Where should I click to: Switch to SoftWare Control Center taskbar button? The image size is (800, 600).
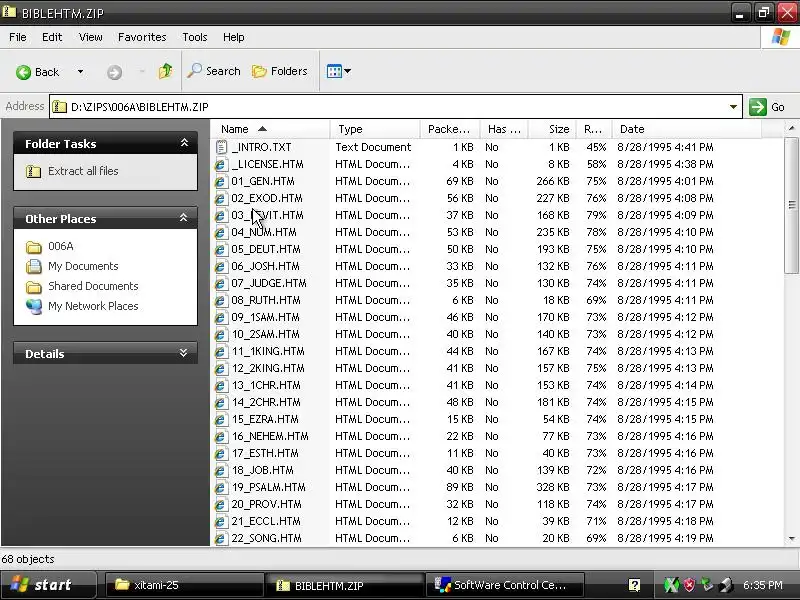click(504, 585)
